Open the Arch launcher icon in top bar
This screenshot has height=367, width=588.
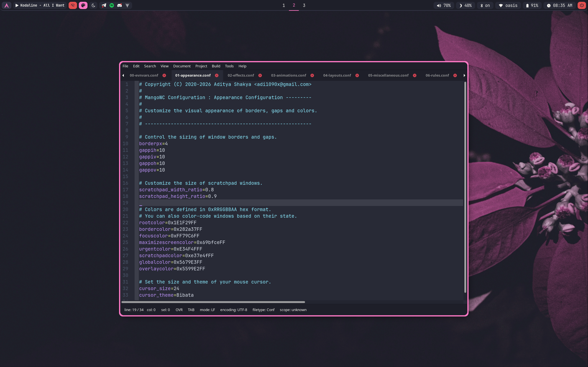click(7, 5)
